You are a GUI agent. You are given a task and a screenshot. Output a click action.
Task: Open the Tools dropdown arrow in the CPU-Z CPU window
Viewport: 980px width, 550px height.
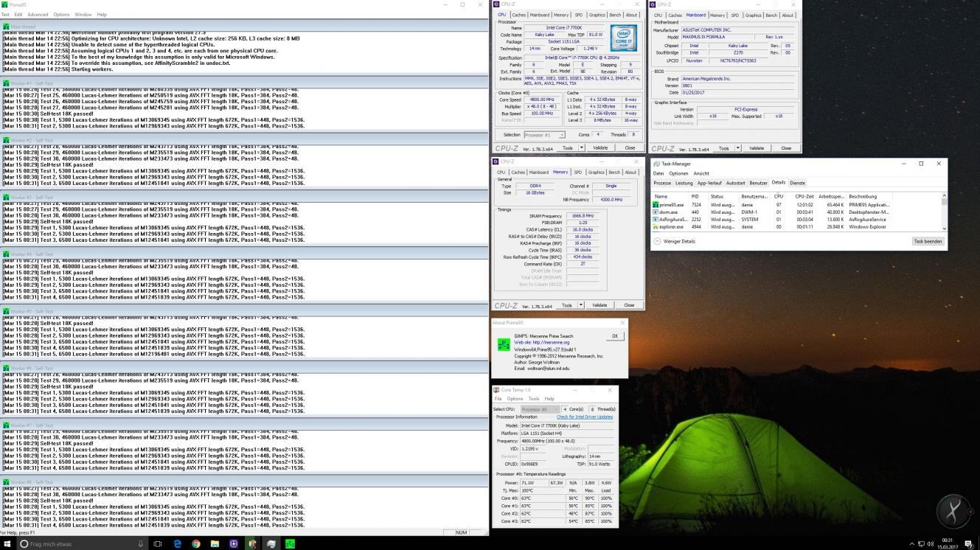[x=580, y=147]
